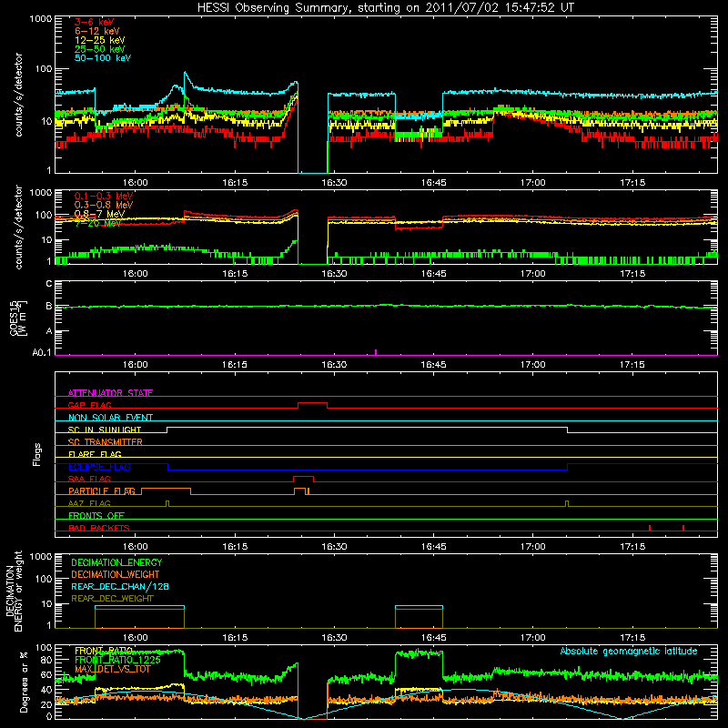The width and height of the screenshot is (728, 728).
Task: Select the REAR_DEC_WEIGHT legend label
Action: click(112, 599)
